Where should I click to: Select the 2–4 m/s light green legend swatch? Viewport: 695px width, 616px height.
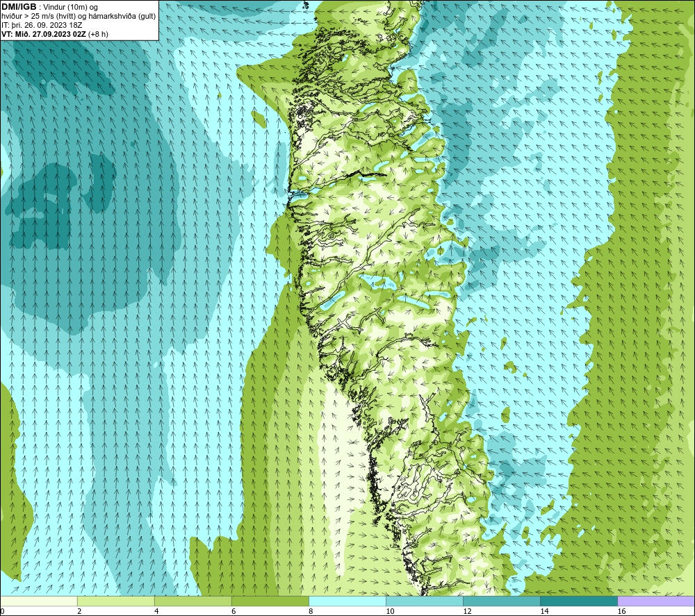pos(116,601)
